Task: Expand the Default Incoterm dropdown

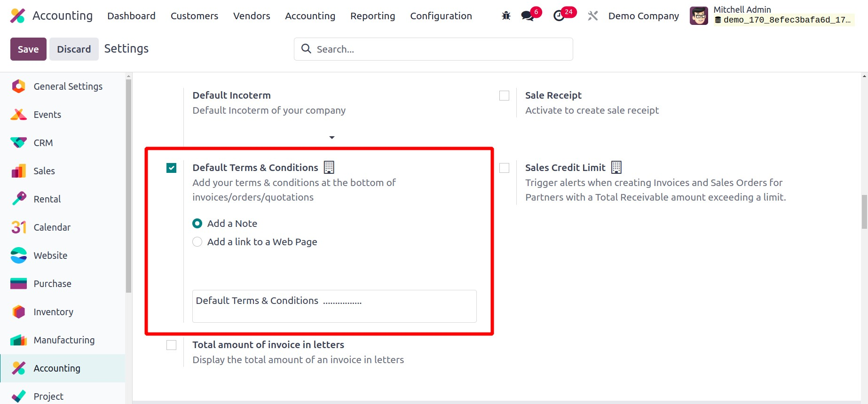Action: pos(331,137)
